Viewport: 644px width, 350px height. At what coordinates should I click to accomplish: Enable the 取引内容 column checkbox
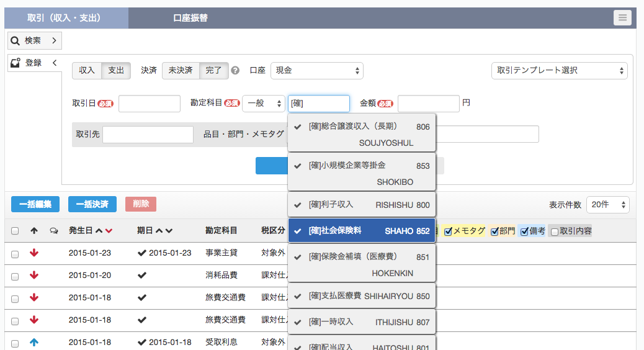[x=555, y=231]
